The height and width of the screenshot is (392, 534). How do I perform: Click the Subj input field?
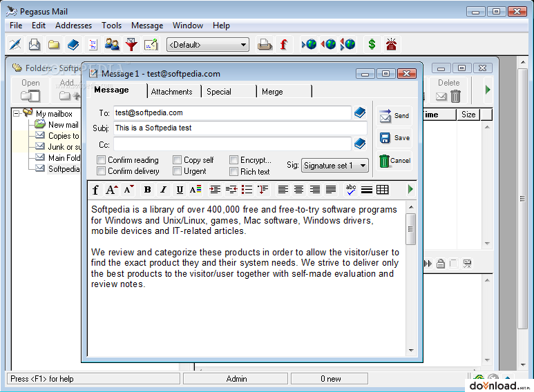pyautogui.click(x=240, y=128)
